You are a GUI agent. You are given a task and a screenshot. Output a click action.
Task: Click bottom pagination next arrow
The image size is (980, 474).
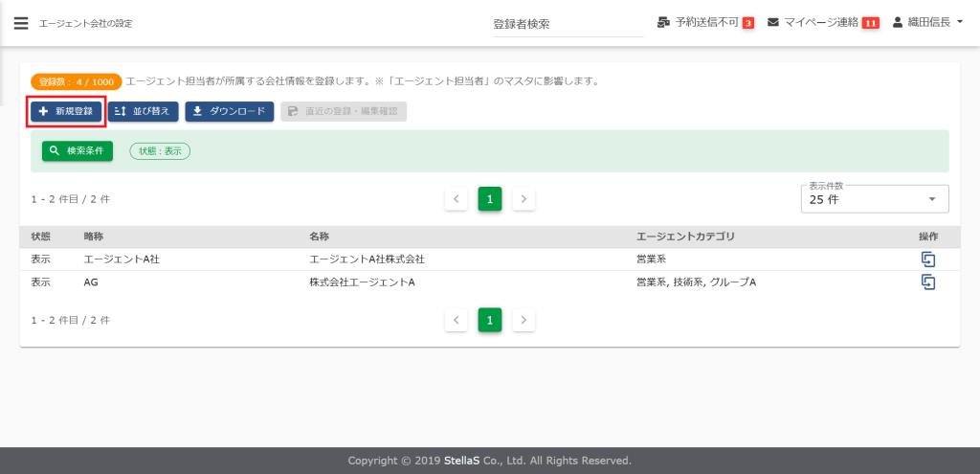tap(523, 320)
